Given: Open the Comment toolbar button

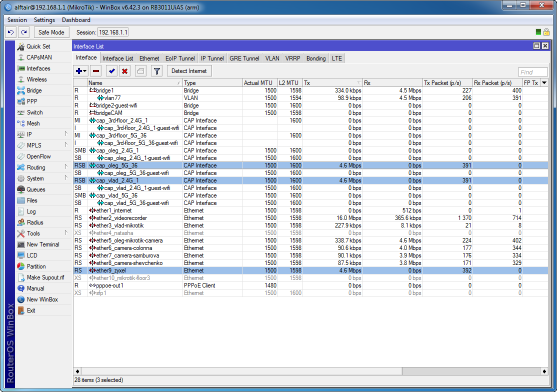Looking at the screenshot, I should click(x=140, y=71).
